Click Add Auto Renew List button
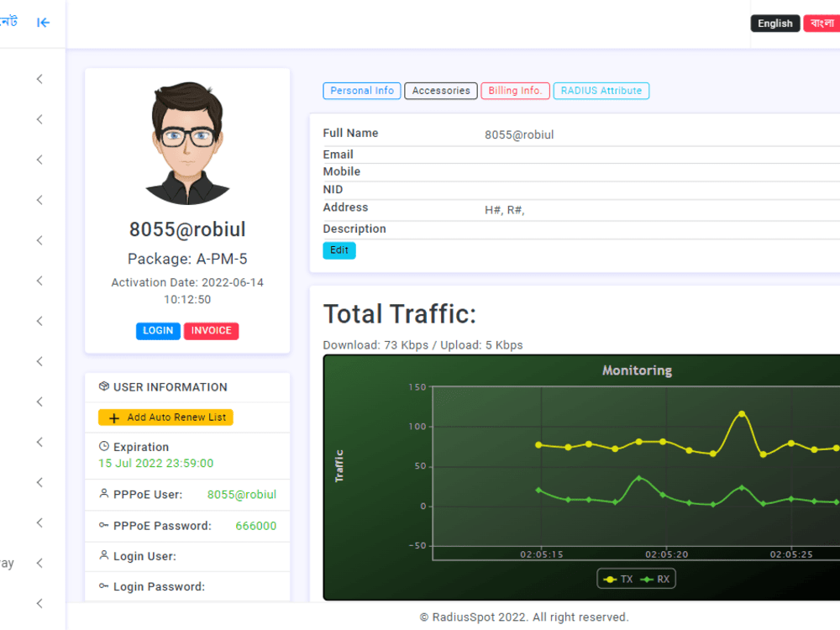Screen dimensions: 840x630 pyautogui.click(x=165, y=417)
